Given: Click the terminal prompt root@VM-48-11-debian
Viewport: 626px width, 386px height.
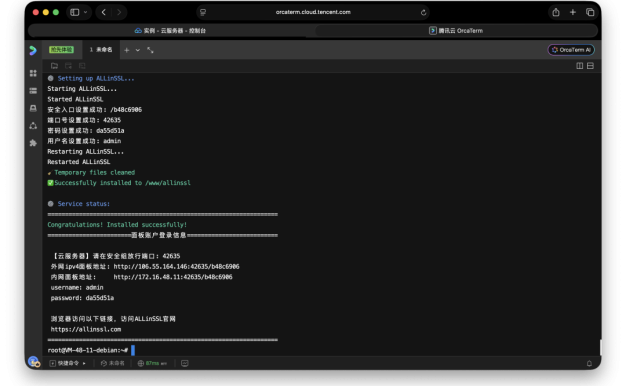Looking at the screenshot, I should pos(87,350).
